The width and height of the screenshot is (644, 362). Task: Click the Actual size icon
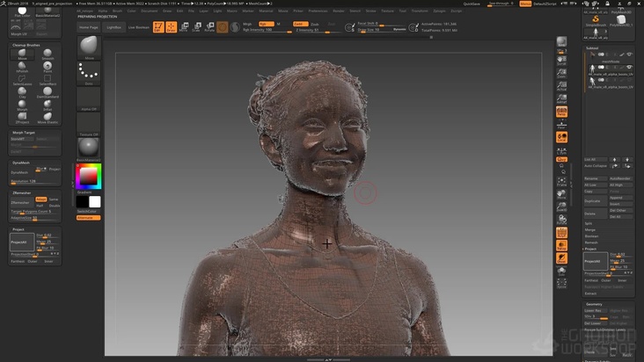point(561,86)
